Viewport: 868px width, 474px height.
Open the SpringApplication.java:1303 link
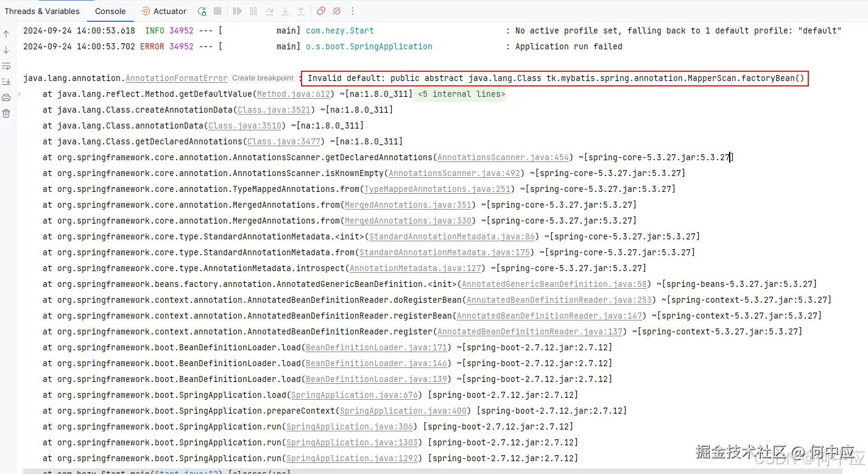[x=352, y=442]
